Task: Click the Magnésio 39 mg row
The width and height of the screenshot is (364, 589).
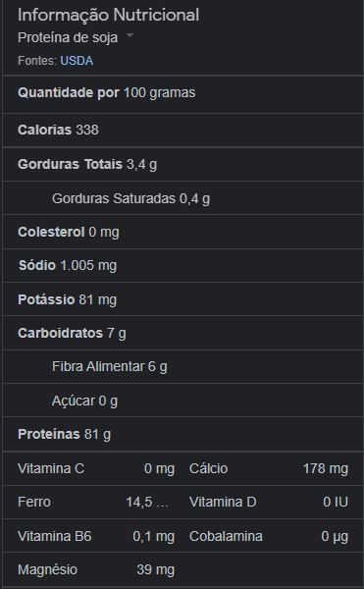Action: pos(96,569)
